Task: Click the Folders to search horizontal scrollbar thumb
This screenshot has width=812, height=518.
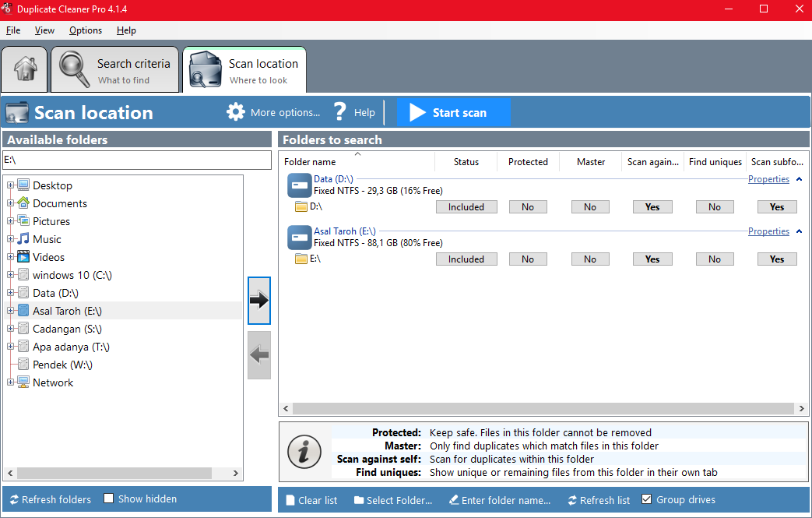Action: pos(543,408)
